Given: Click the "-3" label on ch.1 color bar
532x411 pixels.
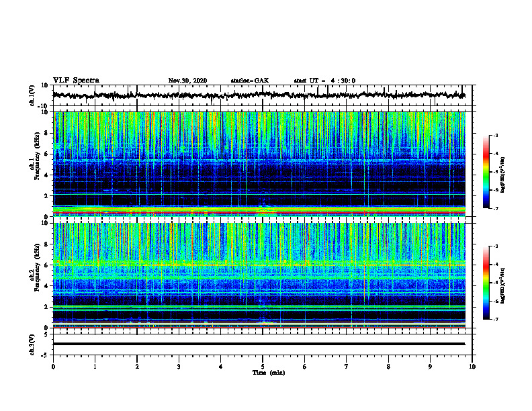Looking at the screenshot, I should (495, 135).
